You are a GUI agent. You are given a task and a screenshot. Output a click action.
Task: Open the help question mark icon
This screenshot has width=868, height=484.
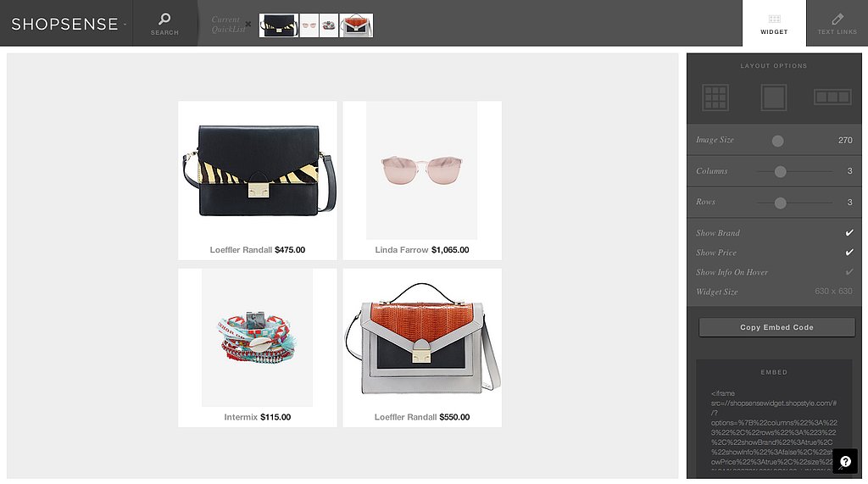pyautogui.click(x=845, y=461)
